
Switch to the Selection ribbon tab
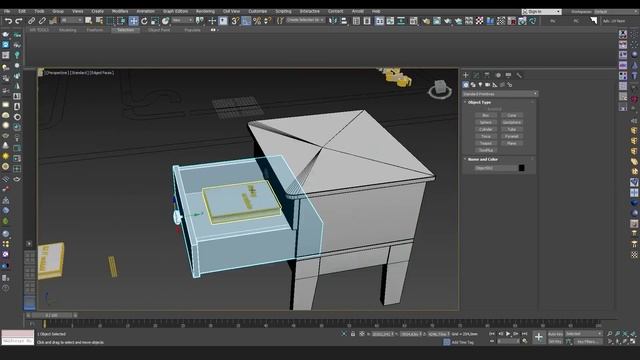click(126, 30)
